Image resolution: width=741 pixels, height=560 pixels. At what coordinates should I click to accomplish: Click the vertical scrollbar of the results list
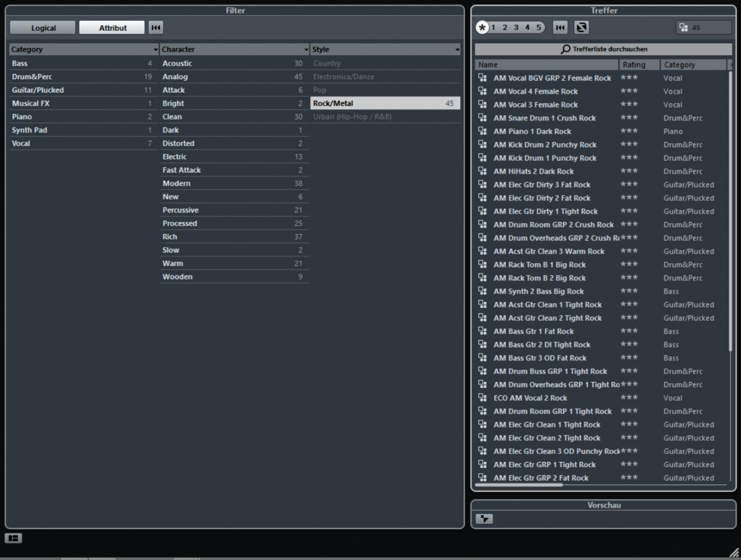pos(730,211)
